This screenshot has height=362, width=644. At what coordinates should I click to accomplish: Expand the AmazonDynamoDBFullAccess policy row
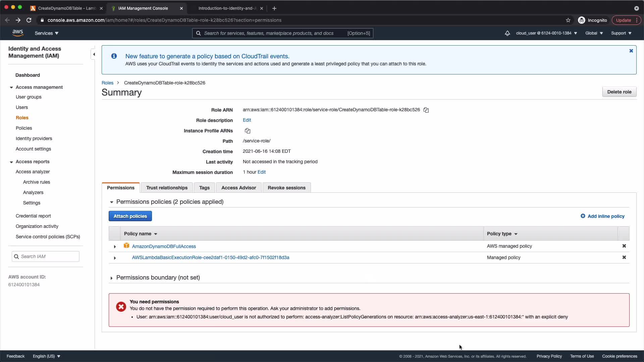click(x=115, y=247)
